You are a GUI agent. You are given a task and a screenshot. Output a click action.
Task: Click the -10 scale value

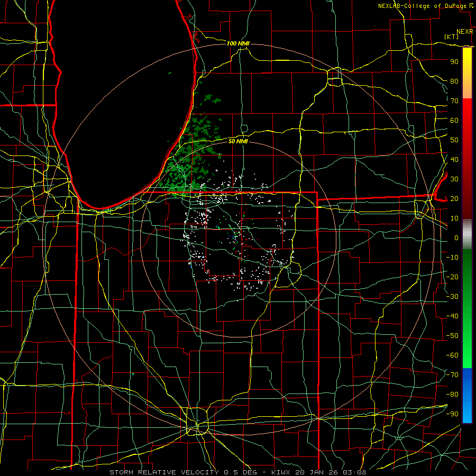452,258
